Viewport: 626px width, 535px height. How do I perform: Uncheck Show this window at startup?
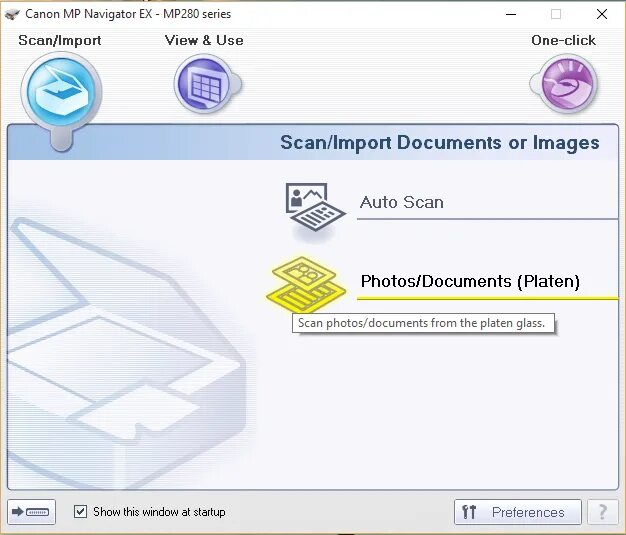coord(80,511)
